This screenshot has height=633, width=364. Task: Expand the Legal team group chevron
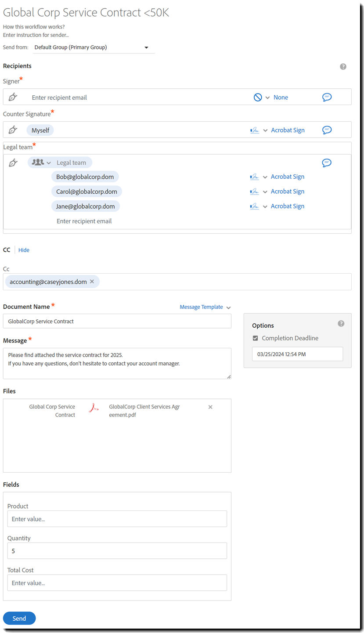(x=49, y=162)
